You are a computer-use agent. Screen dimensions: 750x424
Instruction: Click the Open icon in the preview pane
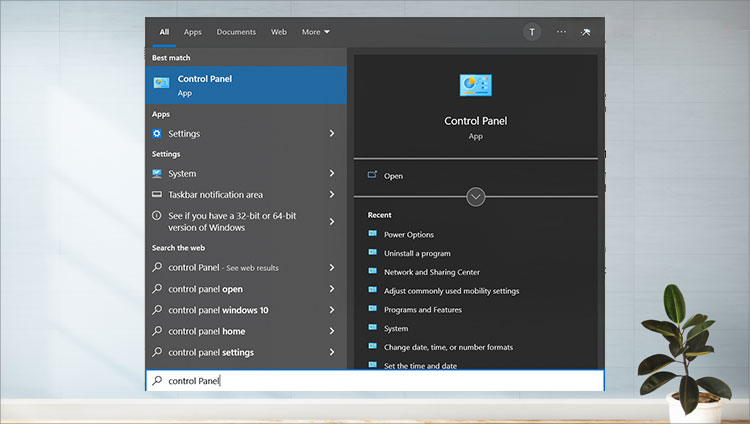(x=372, y=175)
